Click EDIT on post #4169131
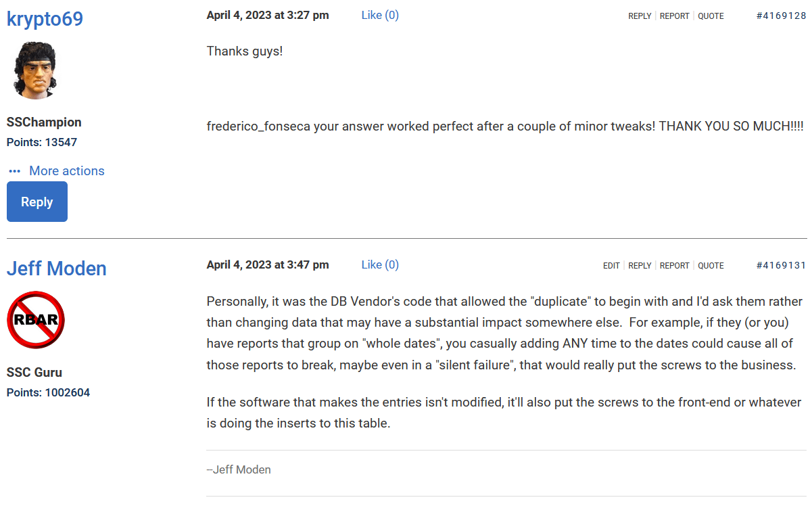This screenshot has width=812, height=506. click(611, 266)
